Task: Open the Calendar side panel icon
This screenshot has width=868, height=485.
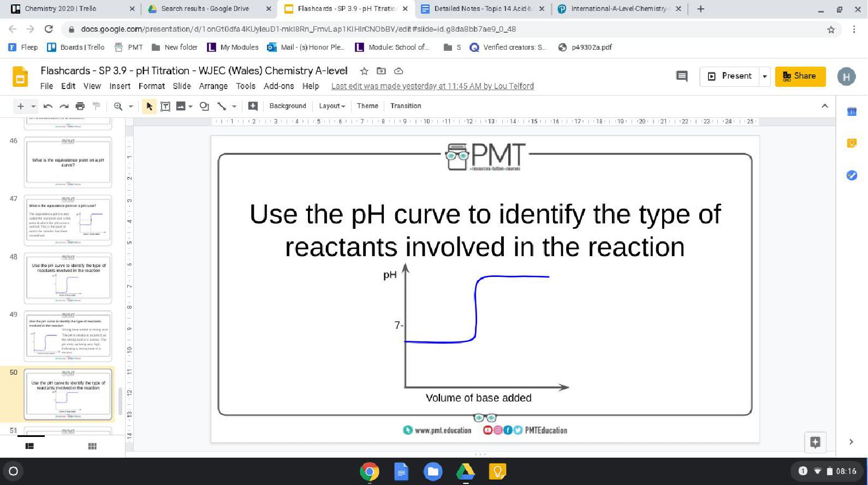Action: [851, 111]
